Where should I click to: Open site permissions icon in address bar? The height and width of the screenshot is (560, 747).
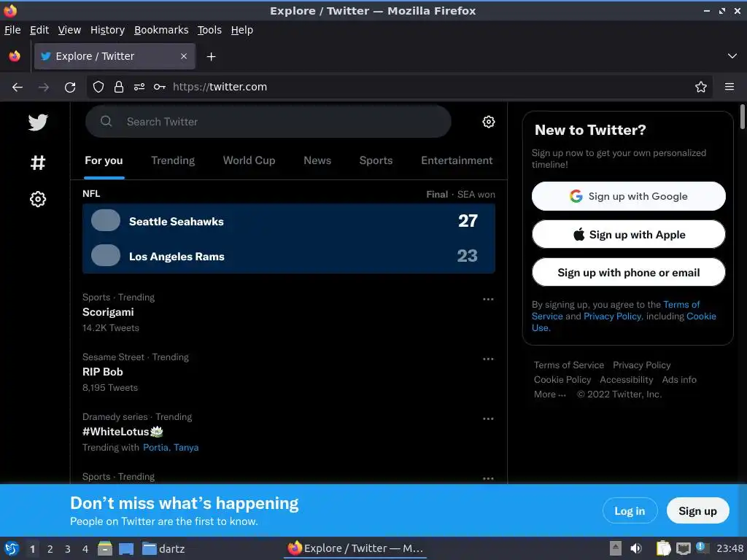pyautogui.click(x=139, y=87)
